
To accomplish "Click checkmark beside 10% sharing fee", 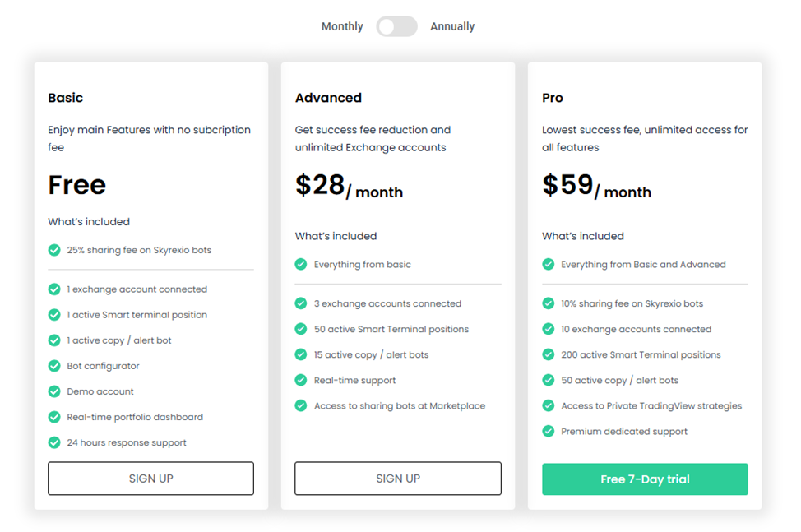I will [548, 303].
